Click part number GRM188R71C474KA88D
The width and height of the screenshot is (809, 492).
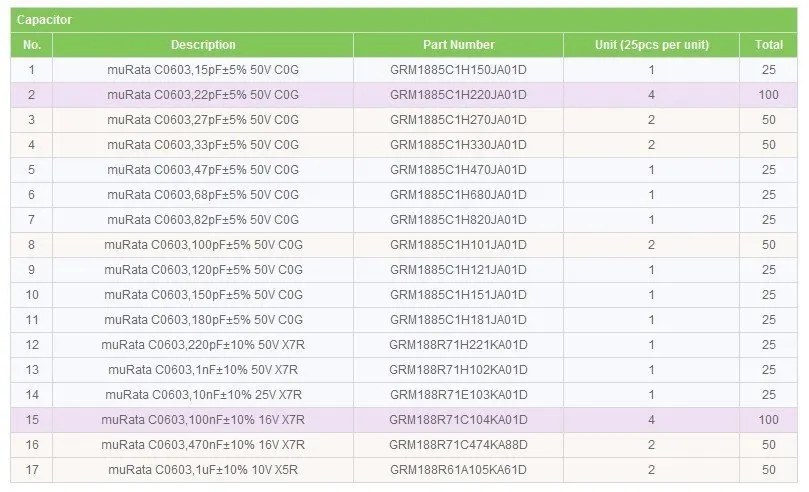(x=458, y=445)
